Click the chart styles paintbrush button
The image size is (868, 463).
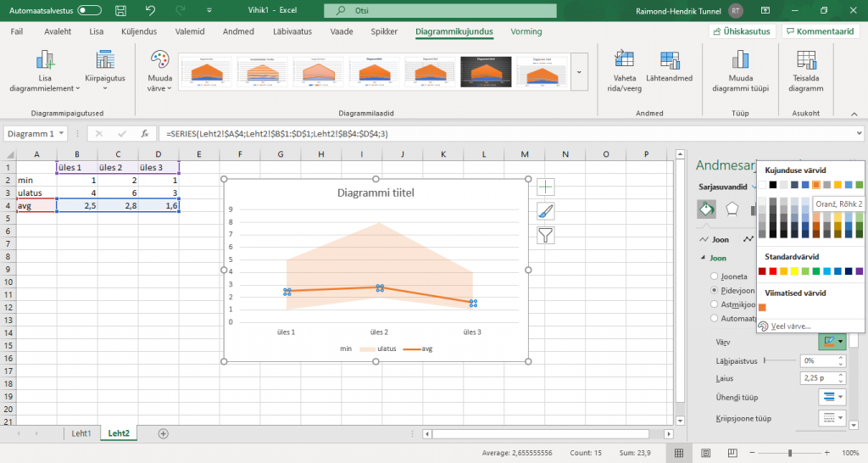coord(546,211)
